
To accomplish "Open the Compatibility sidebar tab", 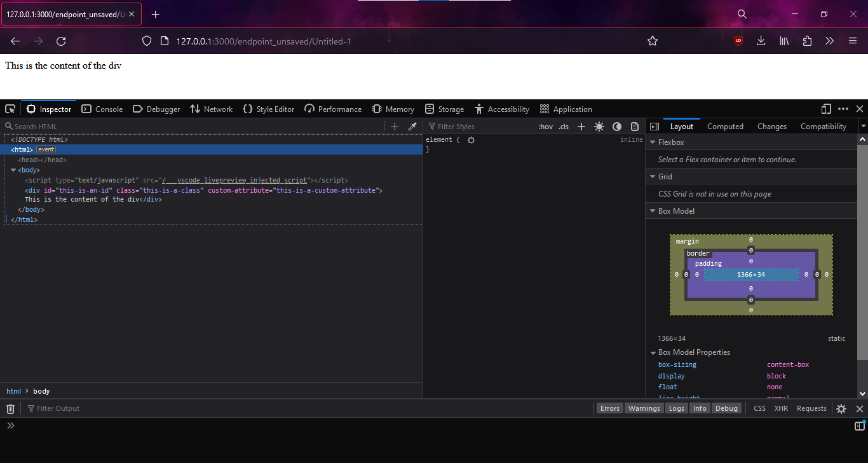I will pyautogui.click(x=824, y=127).
